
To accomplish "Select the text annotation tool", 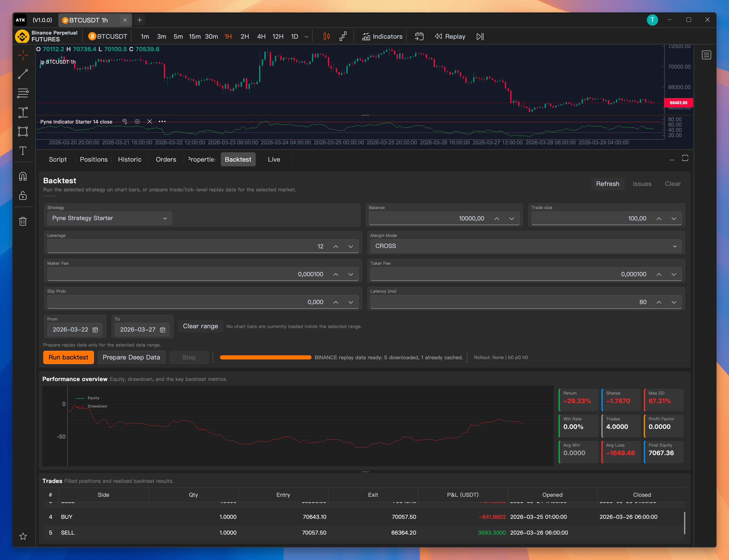I will tap(23, 151).
